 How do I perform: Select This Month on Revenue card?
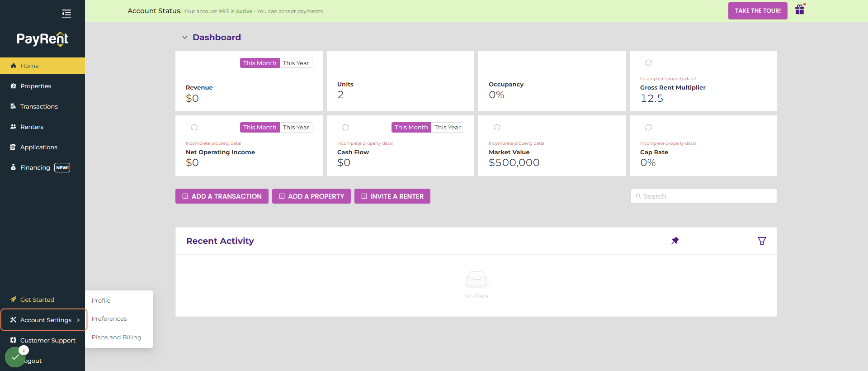click(x=259, y=63)
